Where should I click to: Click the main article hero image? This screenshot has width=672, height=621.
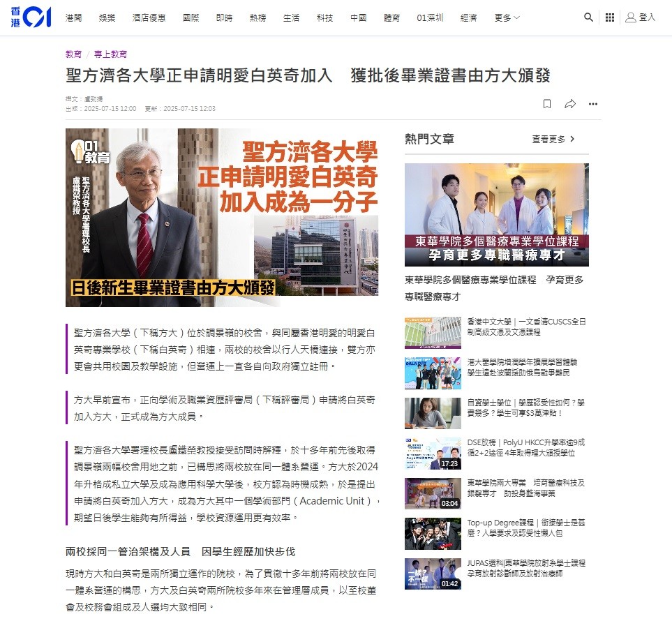(222, 218)
